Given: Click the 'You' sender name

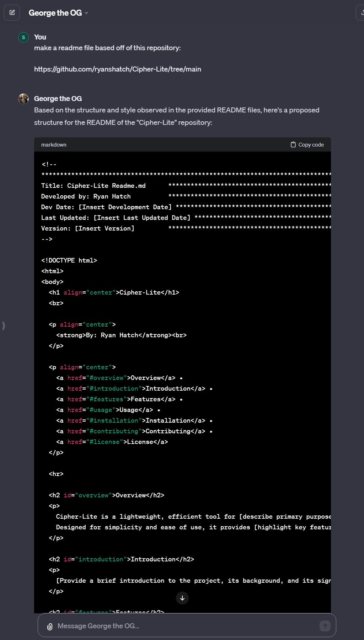Looking at the screenshot, I should click(x=40, y=37).
